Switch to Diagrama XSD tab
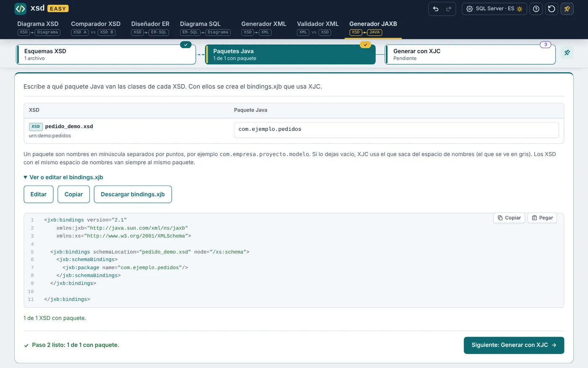 pyautogui.click(x=38, y=27)
